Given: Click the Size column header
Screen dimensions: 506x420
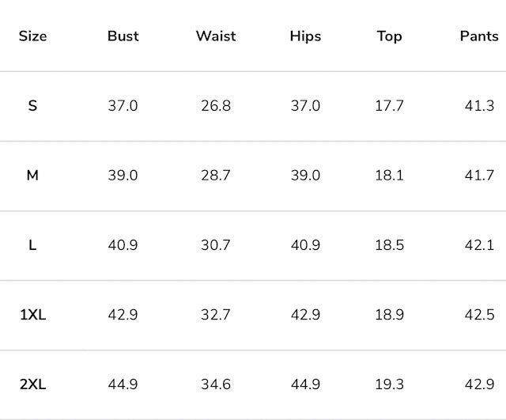Looking at the screenshot, I should click(32, 36).
